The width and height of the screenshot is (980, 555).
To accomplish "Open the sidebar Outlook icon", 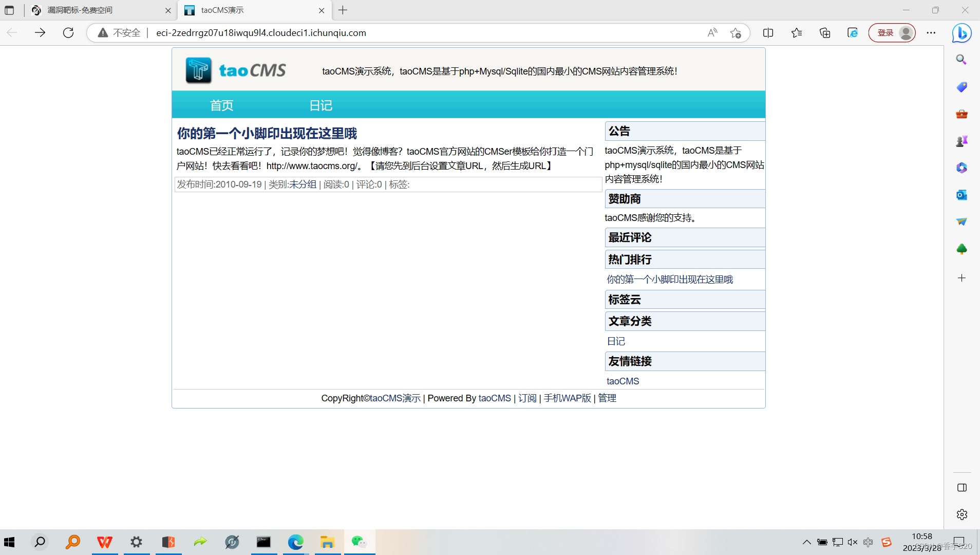I will (x=962, y=195).
